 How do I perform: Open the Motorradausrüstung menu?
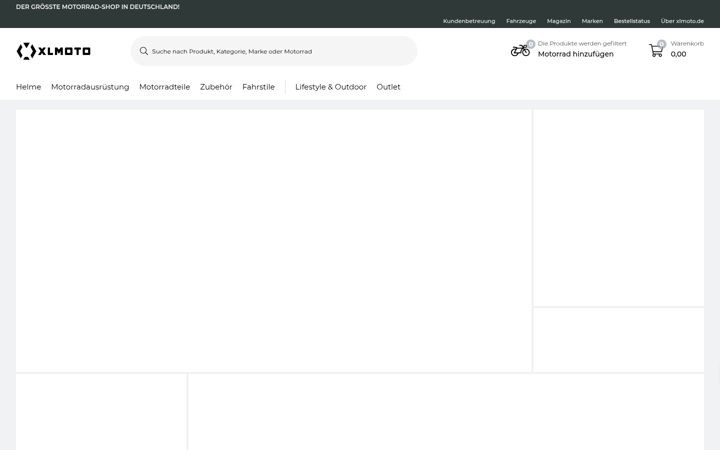coord(90,87)
